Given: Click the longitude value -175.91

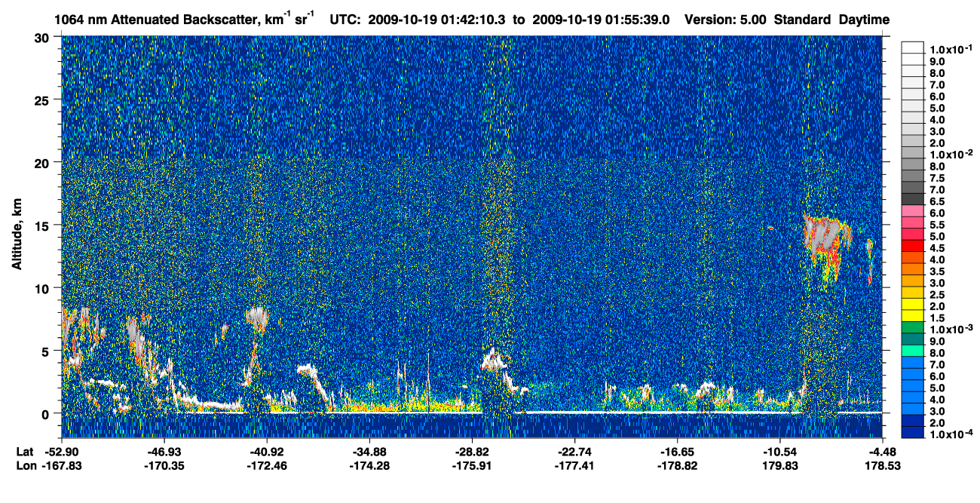Looking at the screenshot, I should pos(472,465).
